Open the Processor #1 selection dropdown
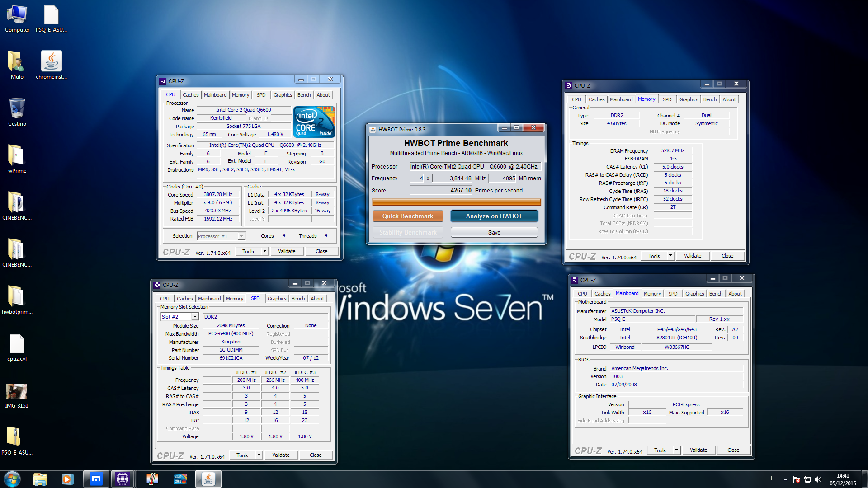This screenshot has width=868, height=488. pos(221,236)
